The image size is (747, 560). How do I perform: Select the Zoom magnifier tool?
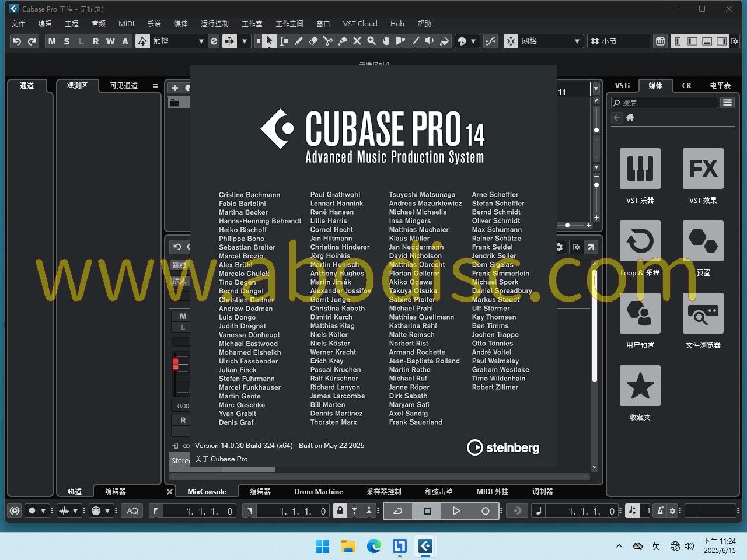click(x=371, y=41)
